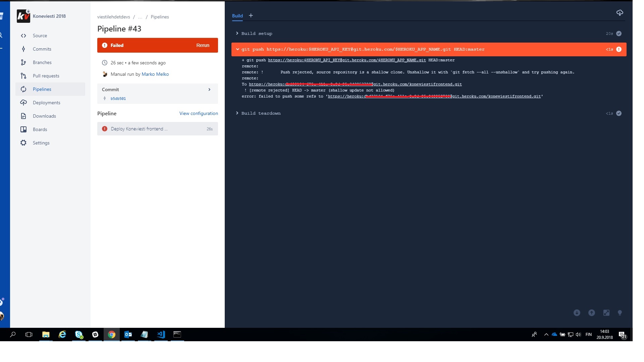Open Boards from sidebar
This screenshot has height=362, width=644.
point(40,129)
